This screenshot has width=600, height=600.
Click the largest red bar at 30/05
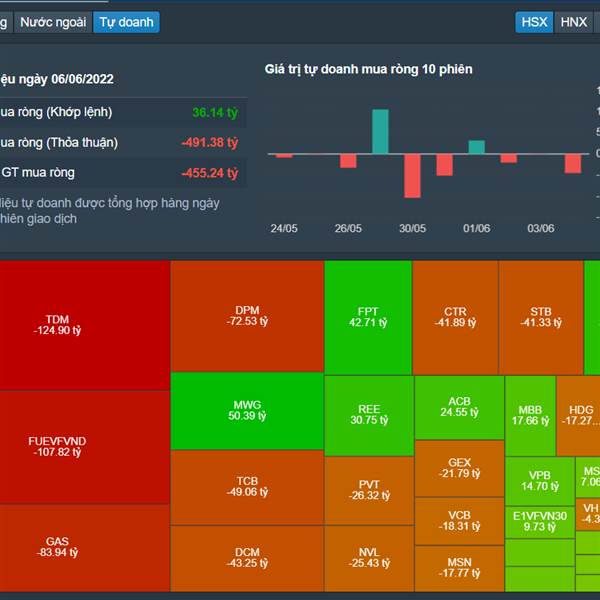pyautogui.click(x=412, y=176)
